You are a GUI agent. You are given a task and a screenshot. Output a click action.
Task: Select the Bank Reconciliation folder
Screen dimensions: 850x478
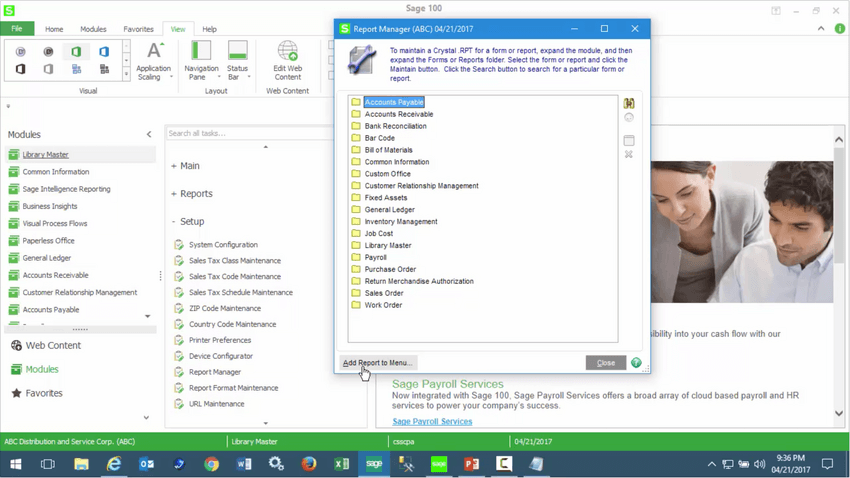tap(395, 126)
